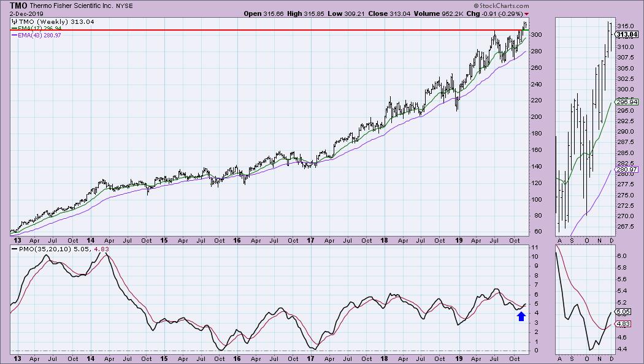644x364 pixels.
Task: Click year 19 on the price chart time axis
Action: pyautogui.click(x=459, y=240)
